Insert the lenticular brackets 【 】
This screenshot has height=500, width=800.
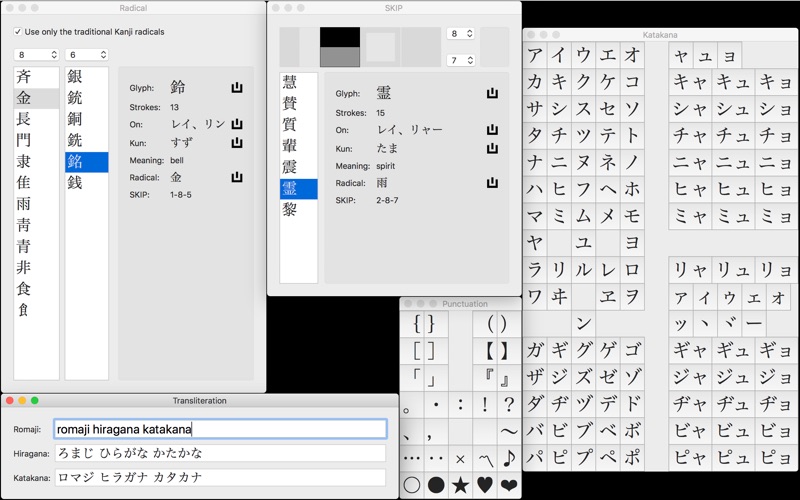[496, 351]
